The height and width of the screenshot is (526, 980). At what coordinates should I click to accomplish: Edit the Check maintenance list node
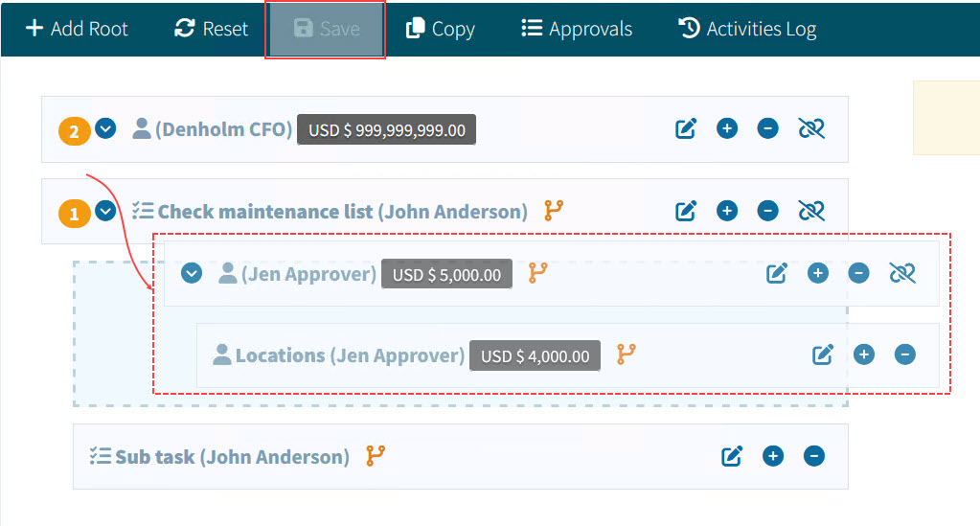[x=686, y=211]
